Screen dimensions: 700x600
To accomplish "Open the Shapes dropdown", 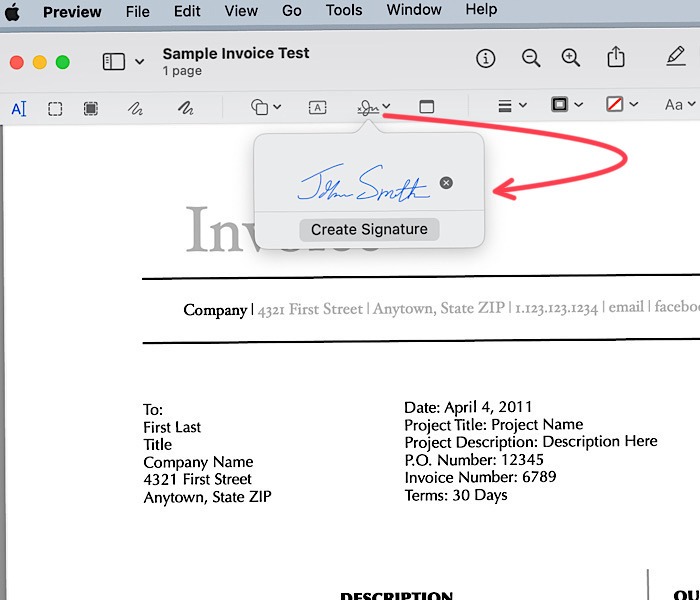I will pos(265,107).
